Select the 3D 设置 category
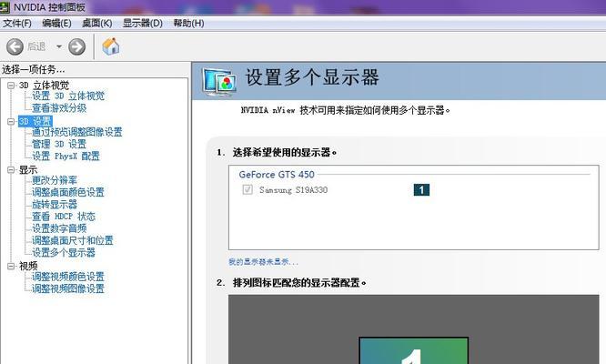Image resolution: width=606 pixels, height=364 pixels. tap(35, 121)
